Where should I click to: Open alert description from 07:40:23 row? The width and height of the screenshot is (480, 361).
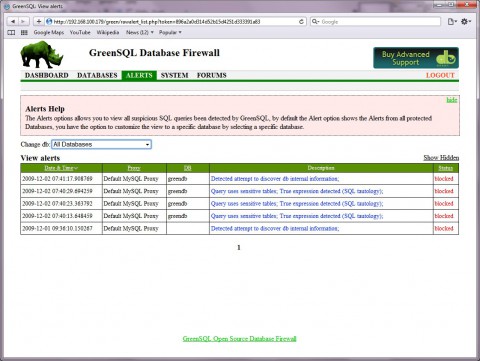point(297,204)
